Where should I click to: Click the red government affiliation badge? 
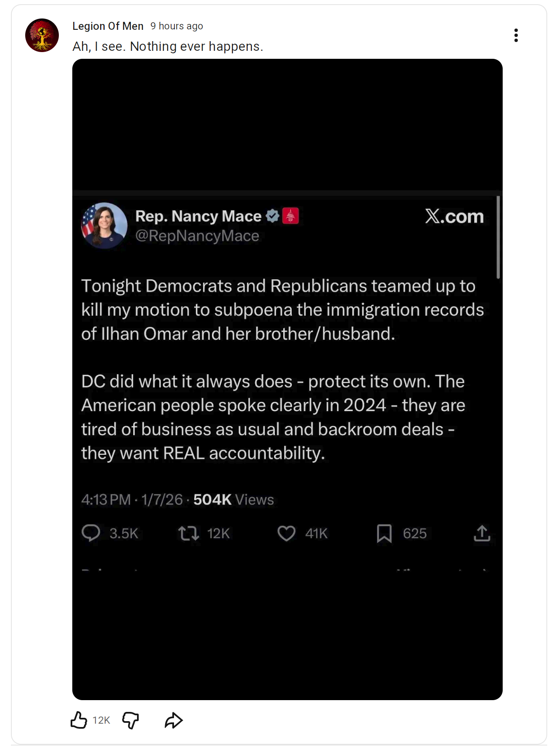click(x=290, y=216)
